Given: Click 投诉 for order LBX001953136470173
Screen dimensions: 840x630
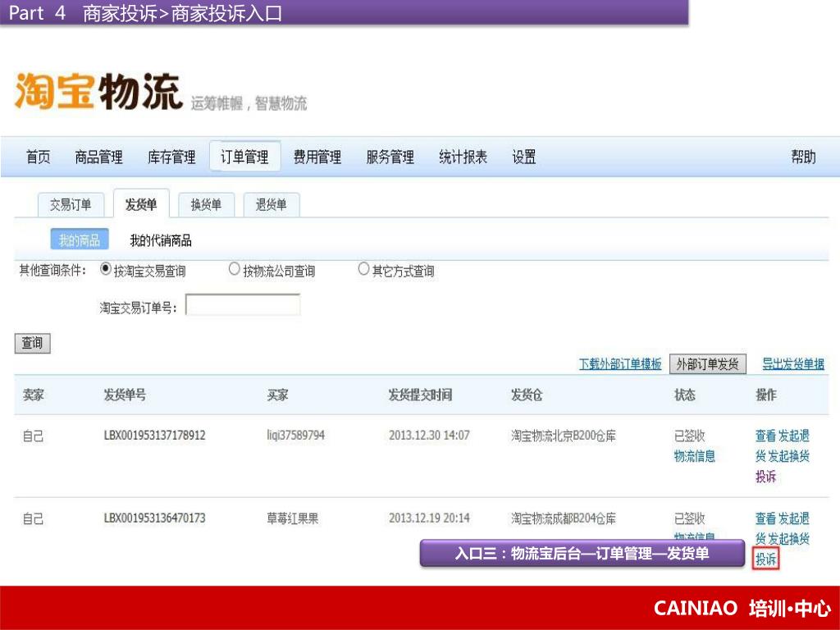Looking at the screenshot, I should [765, 559].
